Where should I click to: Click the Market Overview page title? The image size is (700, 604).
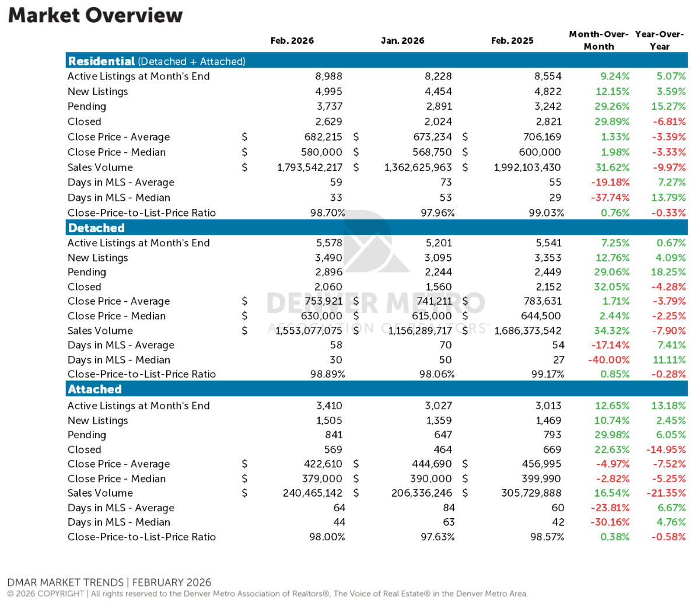95,15
